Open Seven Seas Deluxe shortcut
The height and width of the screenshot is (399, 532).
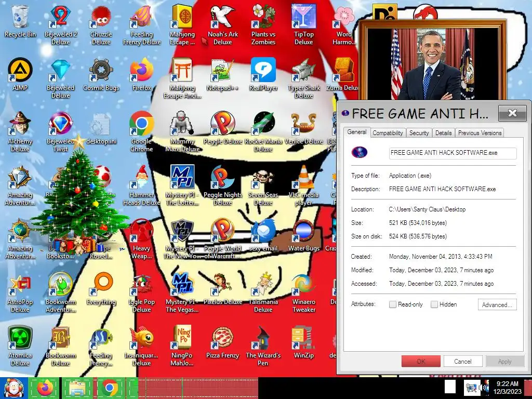263,185
